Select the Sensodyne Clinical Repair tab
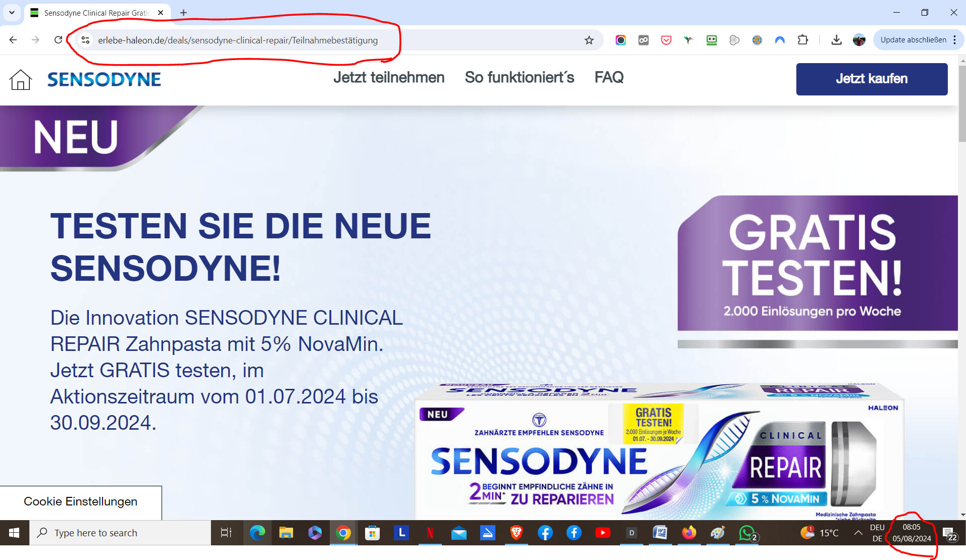Viewport: 966px width, 560px height. [x=96, y=13]
